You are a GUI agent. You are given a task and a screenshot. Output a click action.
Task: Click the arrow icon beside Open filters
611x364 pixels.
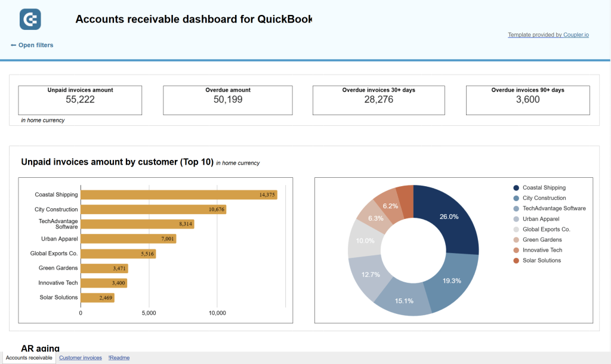13,45
